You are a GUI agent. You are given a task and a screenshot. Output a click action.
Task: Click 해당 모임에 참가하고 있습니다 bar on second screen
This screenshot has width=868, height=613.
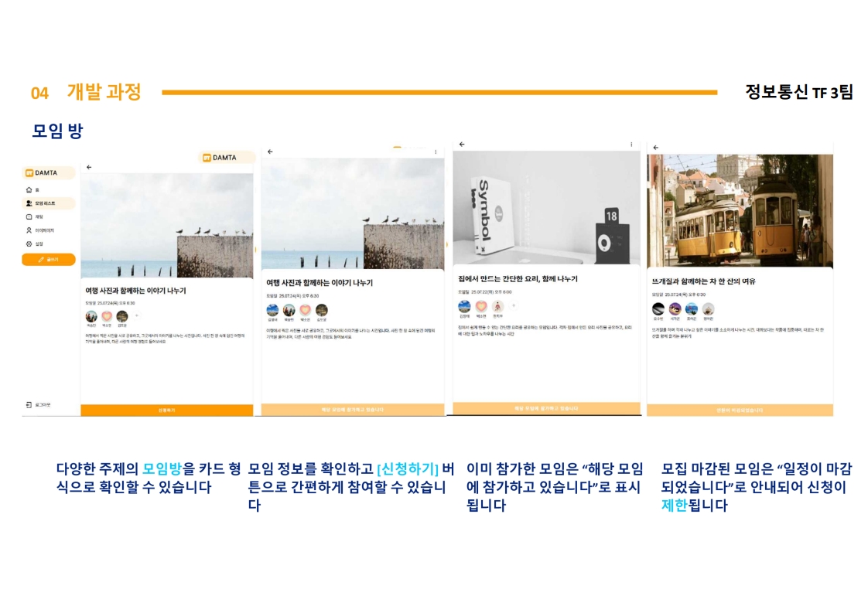coord(353,410)
